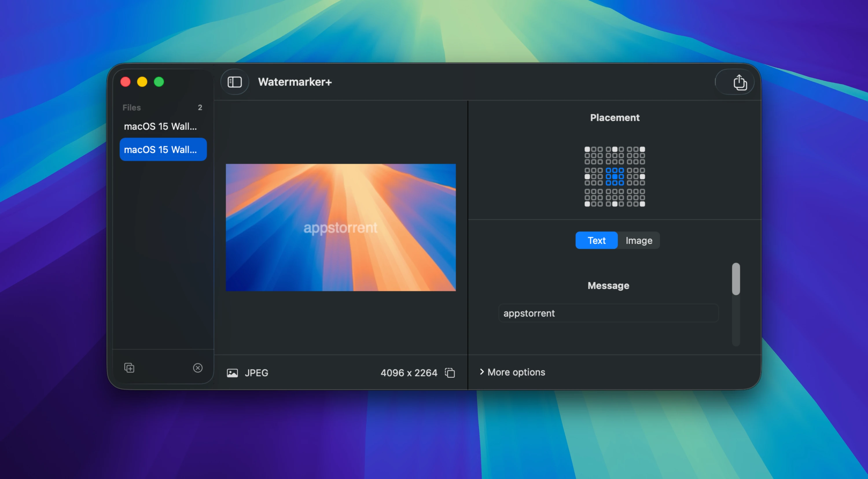
Task: Click the copy icon next to 4096 x 2264
Action: [x=450, y=373]
